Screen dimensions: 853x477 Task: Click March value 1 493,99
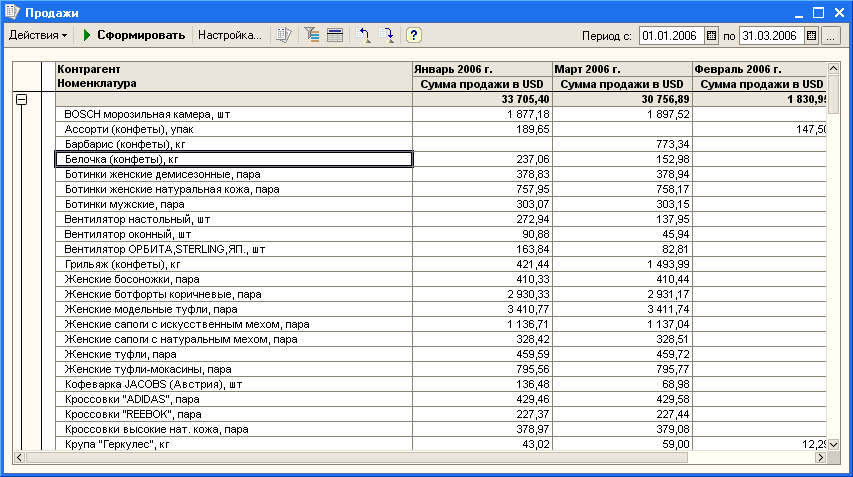[622, 264]
